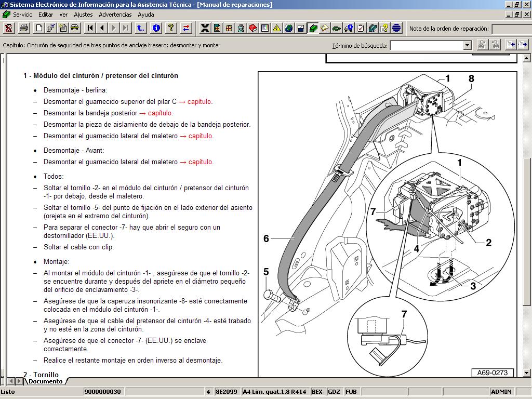Image resolution: width=532 pixels, height=399 pixels.
Task: Click the blue up-level arrow icon
Action: 140,28
